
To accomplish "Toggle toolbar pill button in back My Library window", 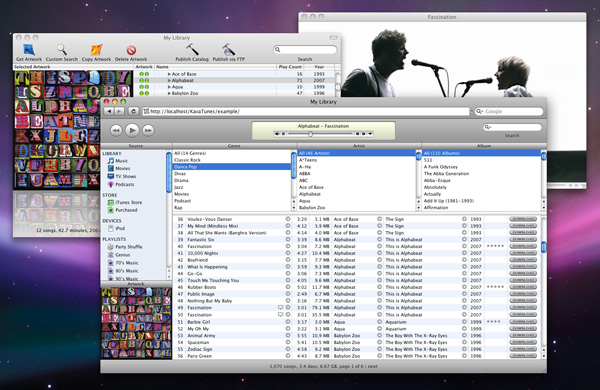I will click(334, 38).
